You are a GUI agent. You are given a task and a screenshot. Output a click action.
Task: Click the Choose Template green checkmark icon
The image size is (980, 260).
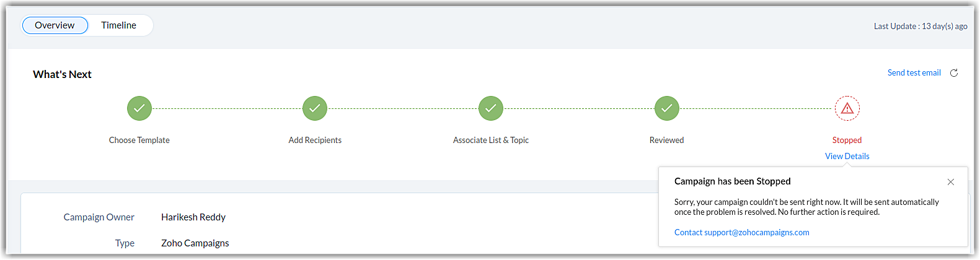139,108
